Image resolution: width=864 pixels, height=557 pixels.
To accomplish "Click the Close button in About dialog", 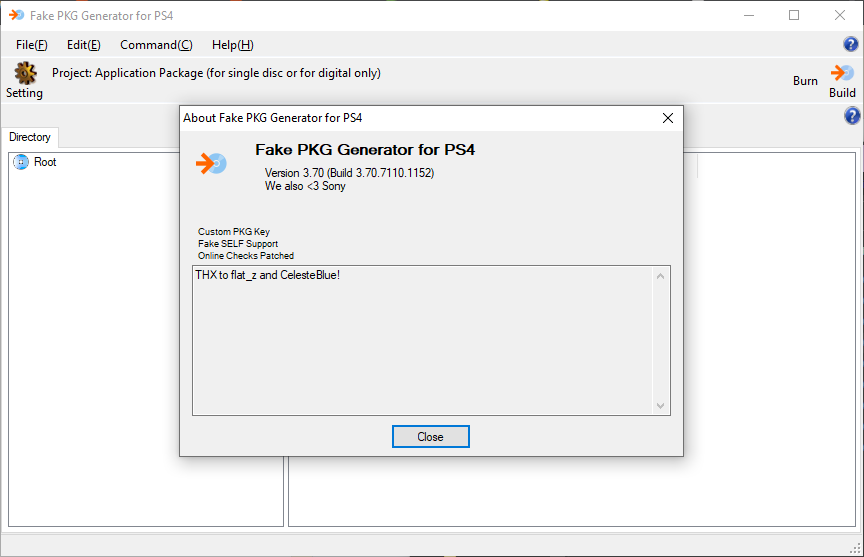I will [430, 436].
